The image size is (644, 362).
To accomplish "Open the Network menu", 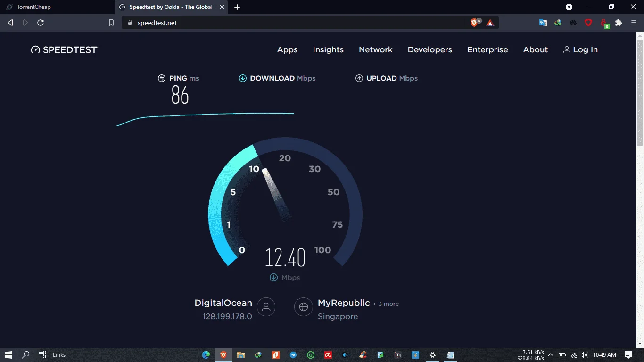I will click(x=376, y=49).
